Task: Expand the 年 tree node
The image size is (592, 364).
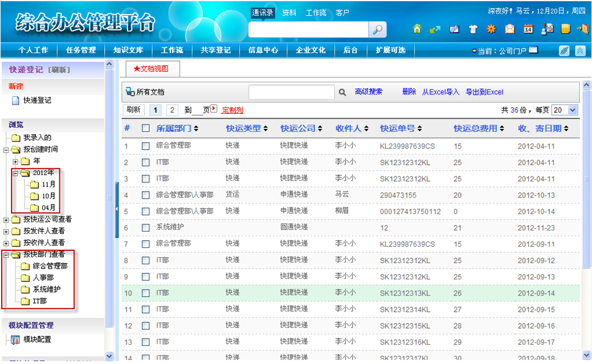Action: (15, 161)
